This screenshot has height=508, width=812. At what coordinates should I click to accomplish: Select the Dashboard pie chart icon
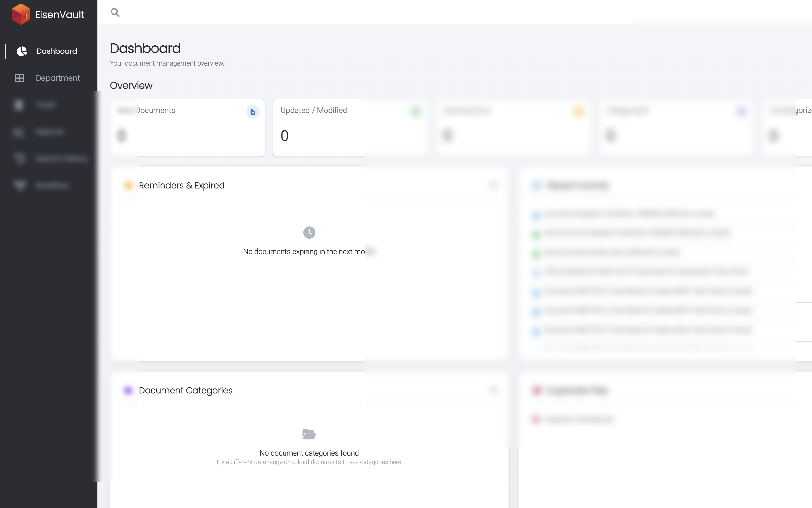click(22, 51)
